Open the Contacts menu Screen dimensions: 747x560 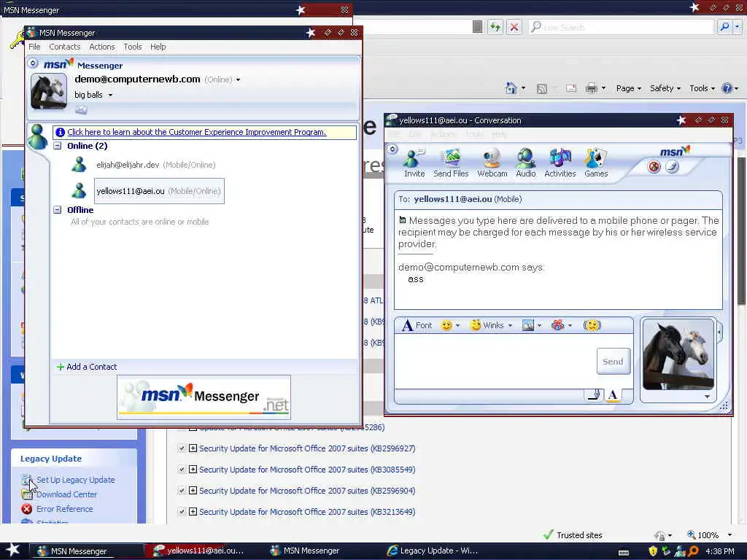pos(65,47)
